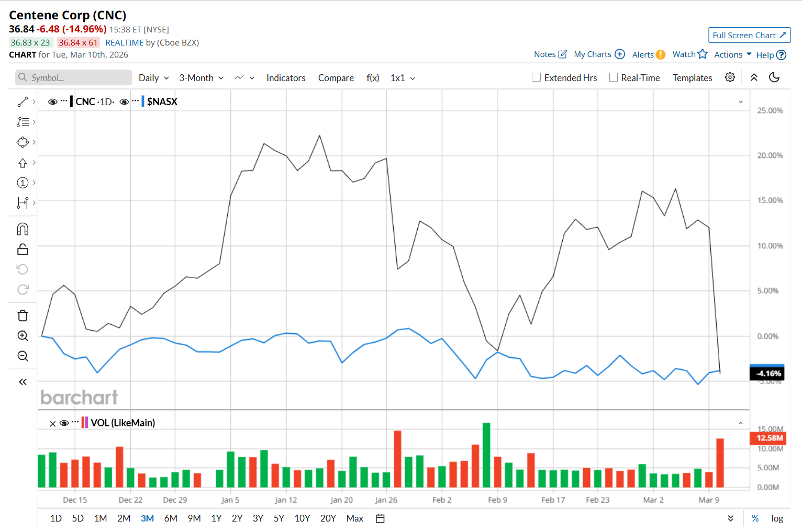Click the CNC black series color swatch

tap(71, 101)
